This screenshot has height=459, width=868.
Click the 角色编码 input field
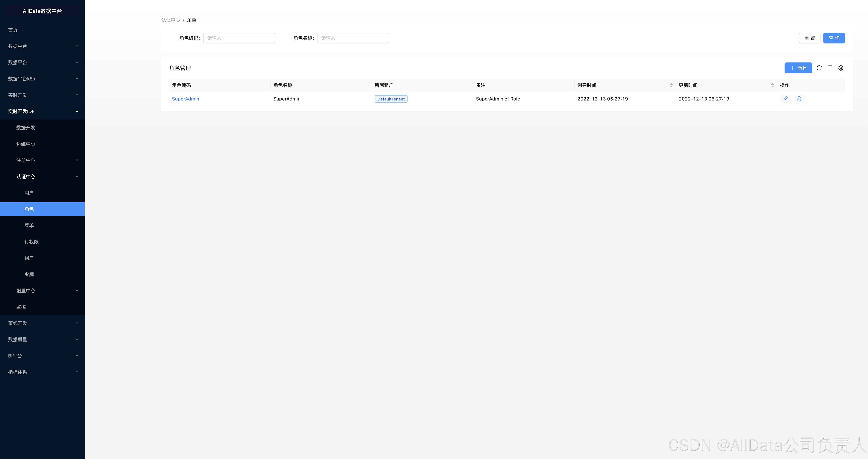tap(239, 38)
